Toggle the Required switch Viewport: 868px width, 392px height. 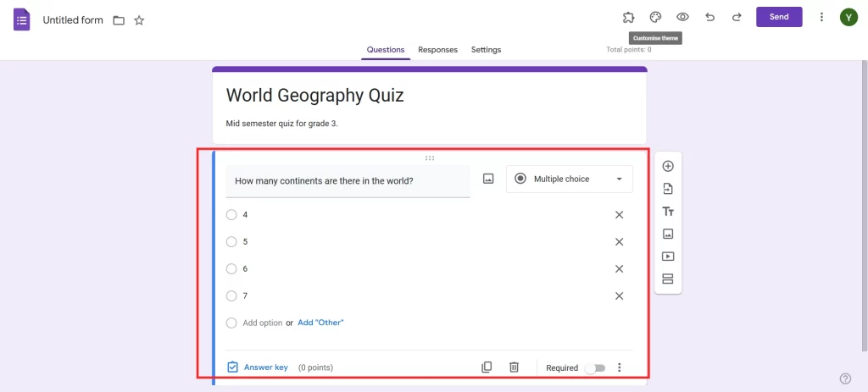tap(595, 368)
